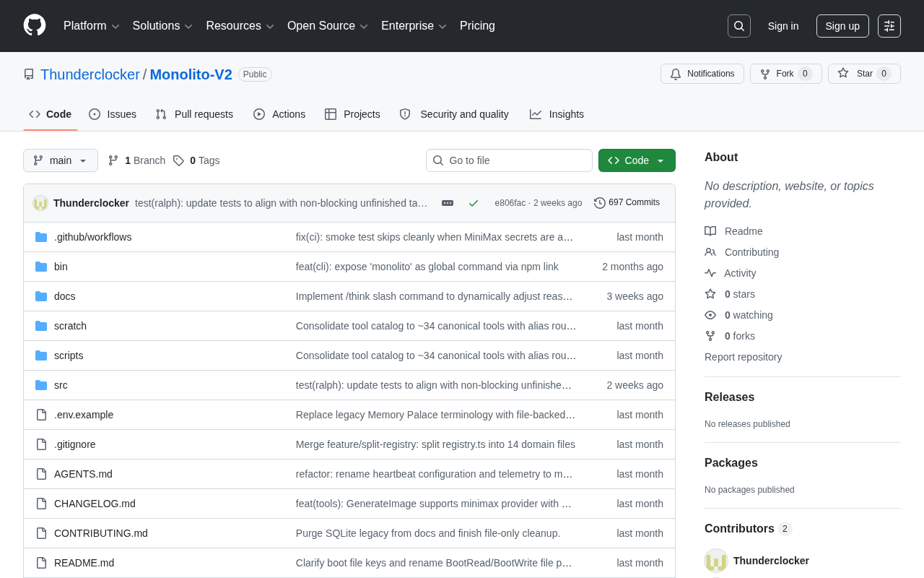Fork the repository with Fork button
This screenshot has width=924, height=578.
point(786,74)
